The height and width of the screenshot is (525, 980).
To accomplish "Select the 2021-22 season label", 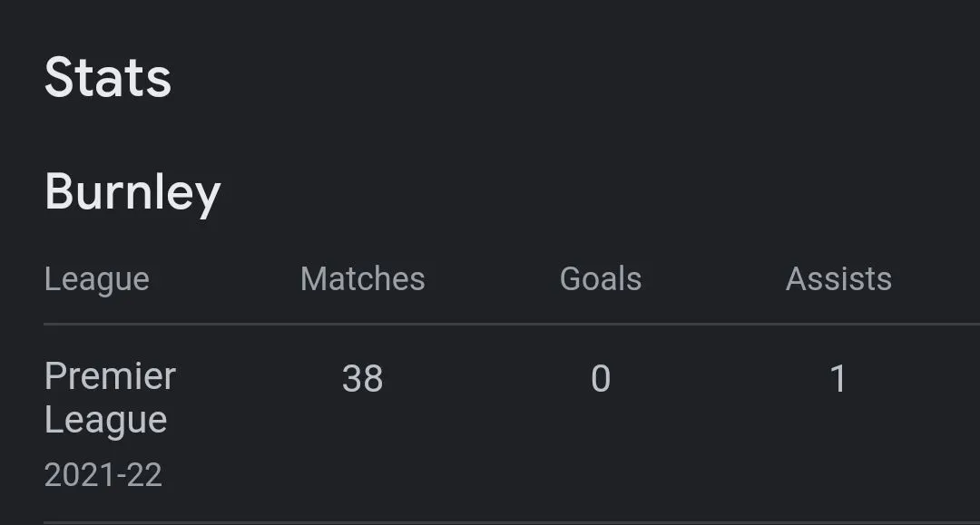I will [103, 475].
